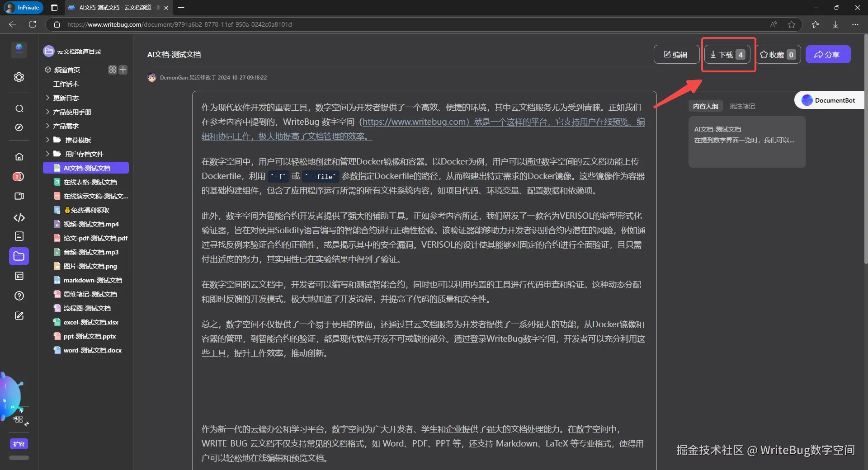
Task: Star the page in the address bar
Action: 791,24
